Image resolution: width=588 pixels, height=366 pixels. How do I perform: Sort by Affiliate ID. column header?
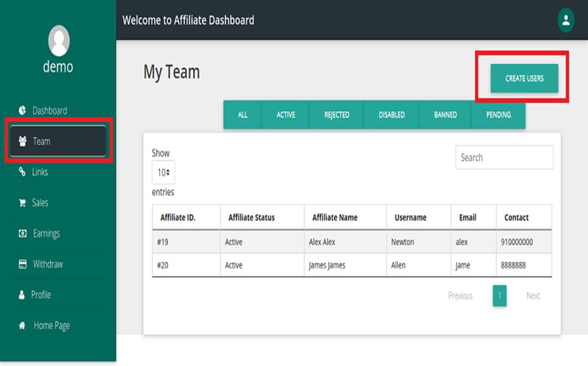(186, 217)
